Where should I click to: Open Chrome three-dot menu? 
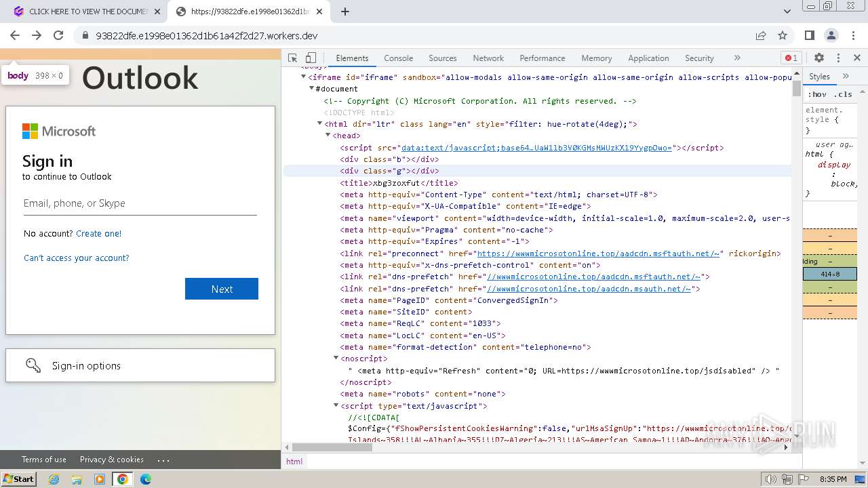point(853,35)
